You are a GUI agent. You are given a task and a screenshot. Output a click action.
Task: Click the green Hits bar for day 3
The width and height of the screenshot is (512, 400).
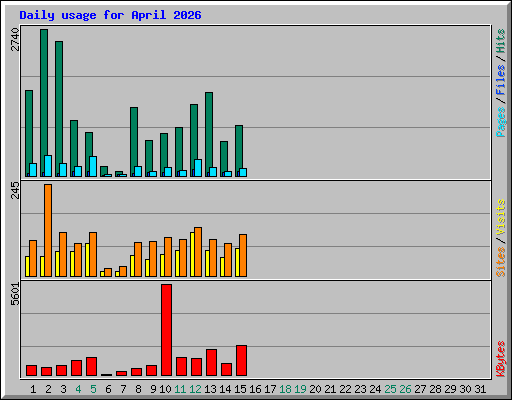pyautogui.click(x=59, y=109)
